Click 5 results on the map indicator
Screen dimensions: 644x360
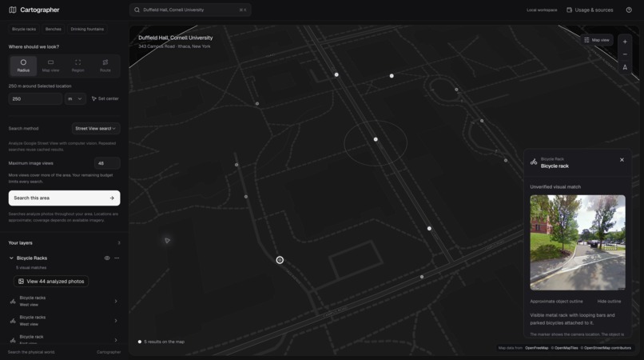pyautogui.click(x=161, y=342)
